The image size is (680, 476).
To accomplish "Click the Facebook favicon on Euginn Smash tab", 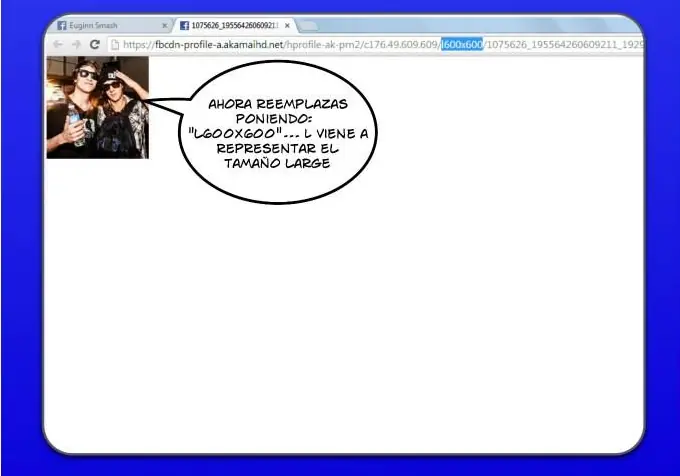I will tap(62, 26).
